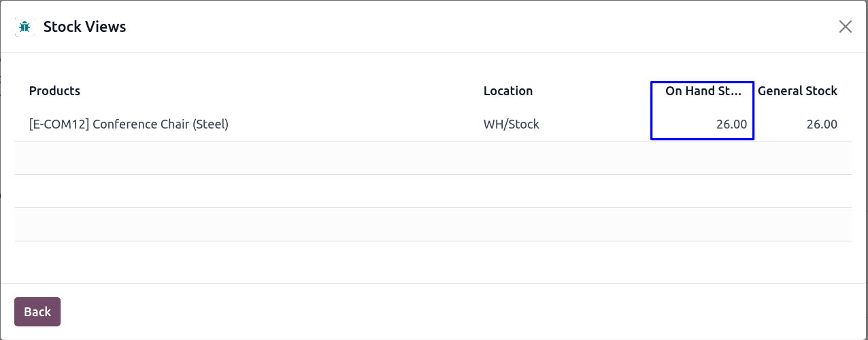Select the General Stock 26.00 value
868x340 pixels.
[822, 124]
